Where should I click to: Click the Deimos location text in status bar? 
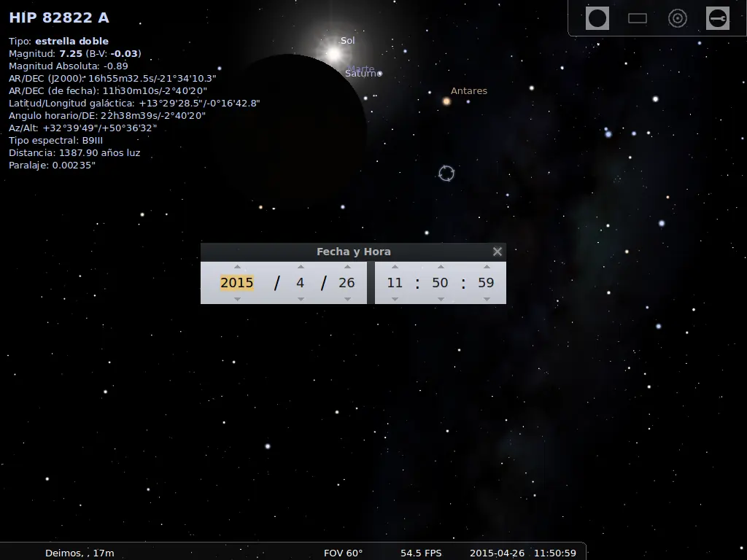point(80,553)
